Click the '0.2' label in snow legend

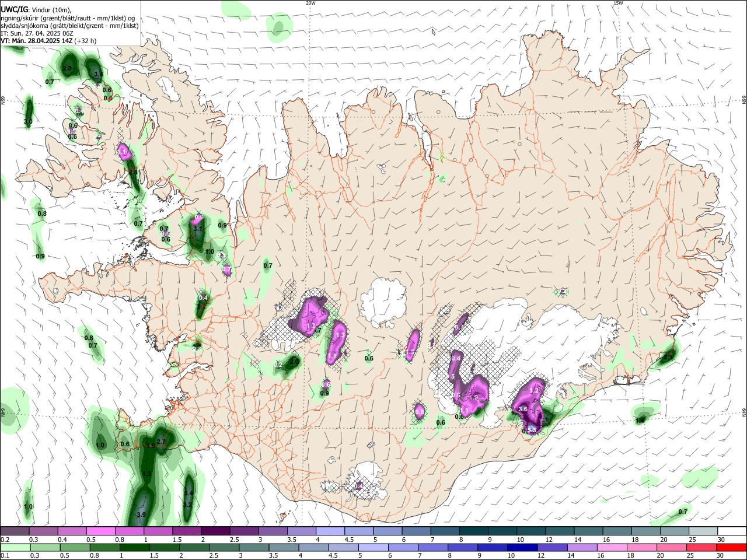(x=5, y=540)
